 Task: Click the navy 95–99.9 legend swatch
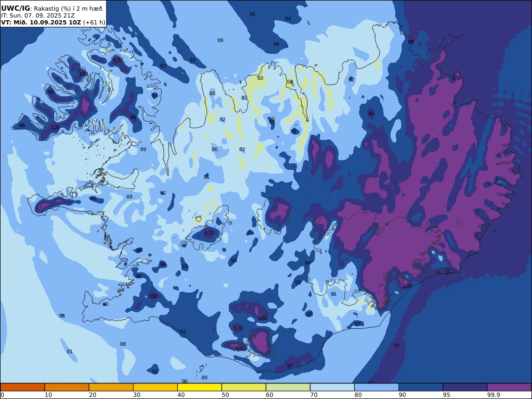tap(465, 387)
